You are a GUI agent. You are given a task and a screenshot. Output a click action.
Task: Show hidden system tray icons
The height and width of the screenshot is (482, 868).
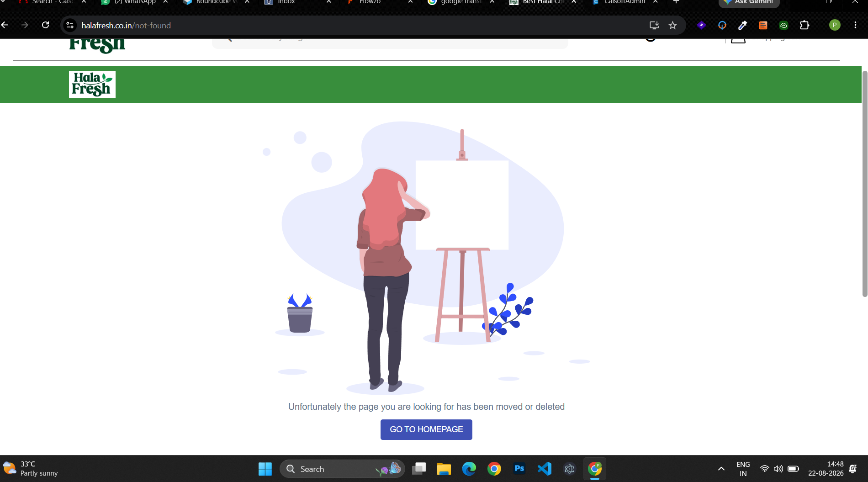click(x=721, y=469)
